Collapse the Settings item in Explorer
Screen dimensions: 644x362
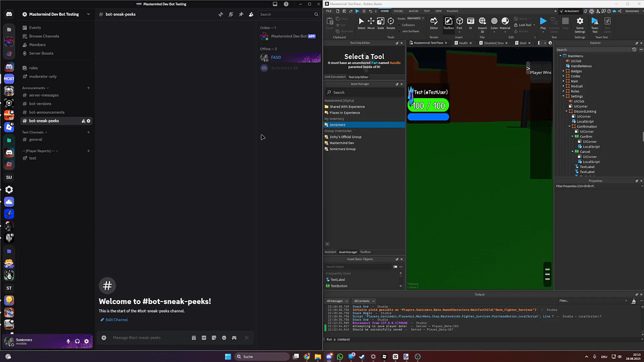[x=563, y=96]
